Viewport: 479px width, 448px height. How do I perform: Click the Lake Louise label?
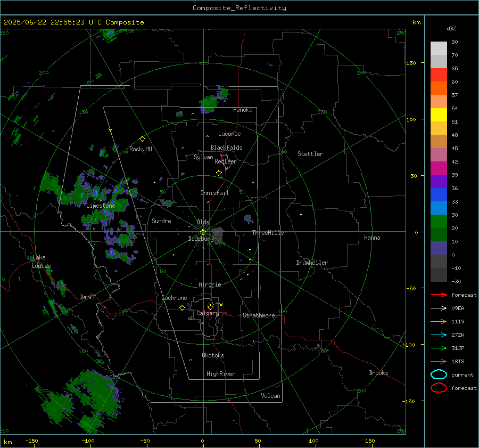[x=41, y=262]
